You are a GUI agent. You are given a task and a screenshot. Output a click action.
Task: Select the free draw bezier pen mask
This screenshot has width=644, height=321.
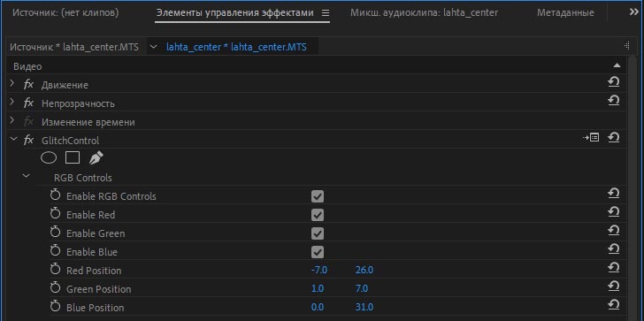(x=96, y=157)
